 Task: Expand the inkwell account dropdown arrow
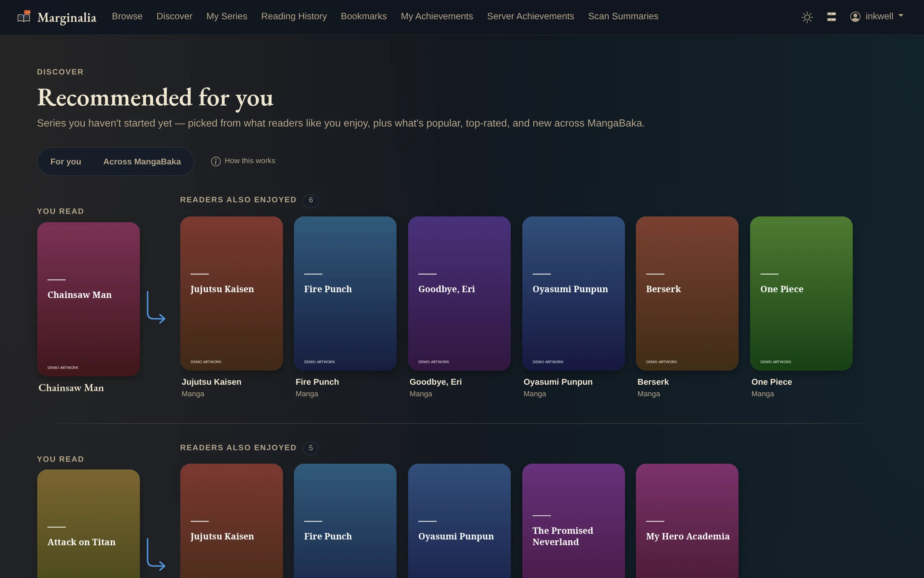[x=901, y=16]
